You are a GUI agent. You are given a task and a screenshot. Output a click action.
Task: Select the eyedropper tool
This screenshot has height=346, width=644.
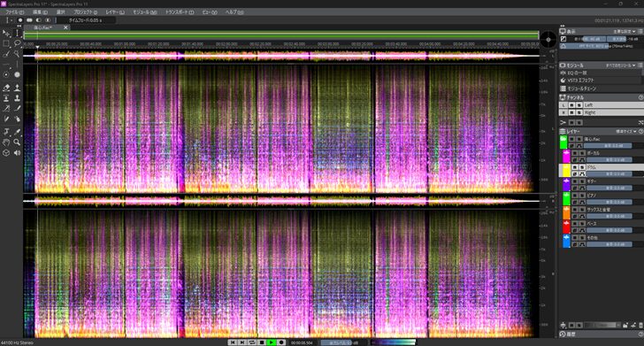[17, 132]
